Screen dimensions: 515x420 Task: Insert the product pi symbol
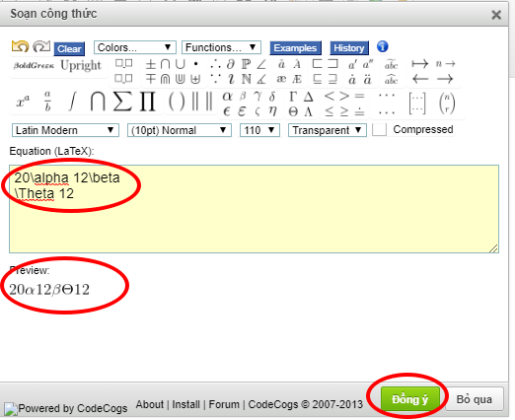tap(148, 102)
